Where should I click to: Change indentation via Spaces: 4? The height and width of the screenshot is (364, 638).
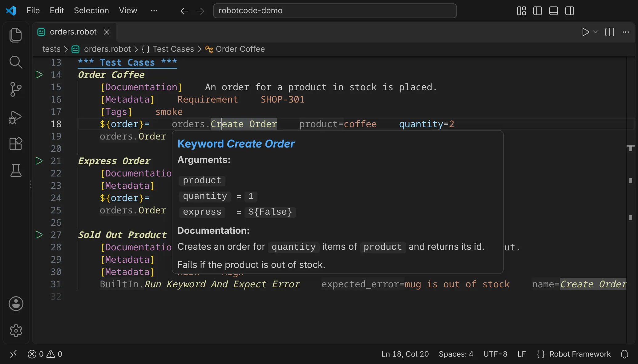click(456, 354)
